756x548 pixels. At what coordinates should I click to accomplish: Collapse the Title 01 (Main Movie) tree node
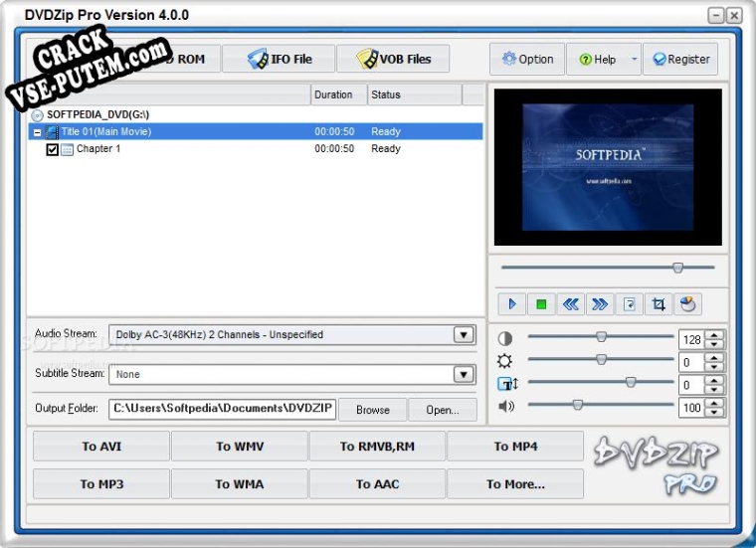[37, 131]
